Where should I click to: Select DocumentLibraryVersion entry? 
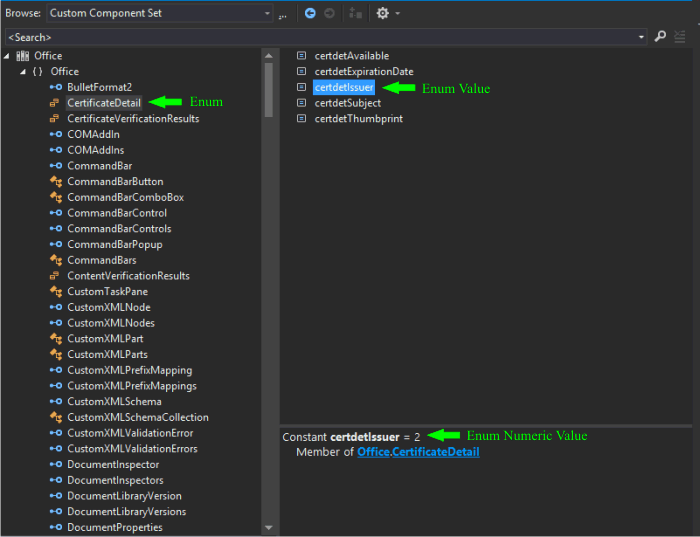coord(125,496)
